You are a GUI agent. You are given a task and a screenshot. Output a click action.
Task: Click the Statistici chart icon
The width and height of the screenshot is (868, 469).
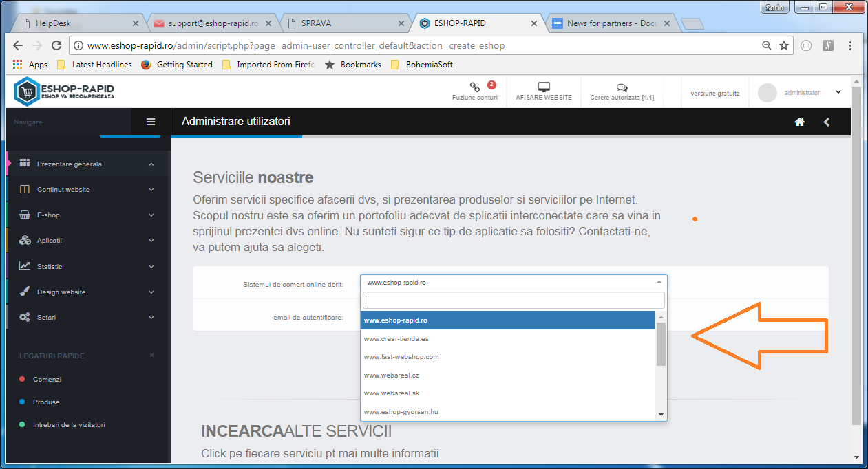point(25,266)
